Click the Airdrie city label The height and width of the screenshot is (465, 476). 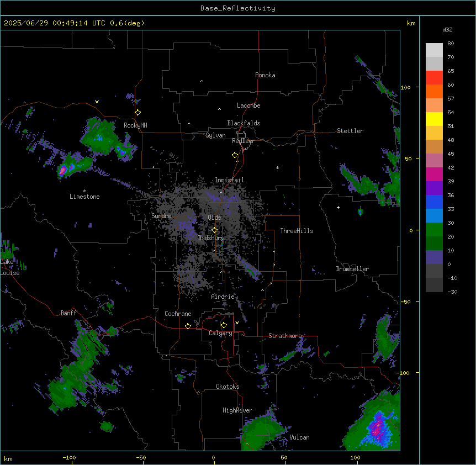tap(223, 297)
